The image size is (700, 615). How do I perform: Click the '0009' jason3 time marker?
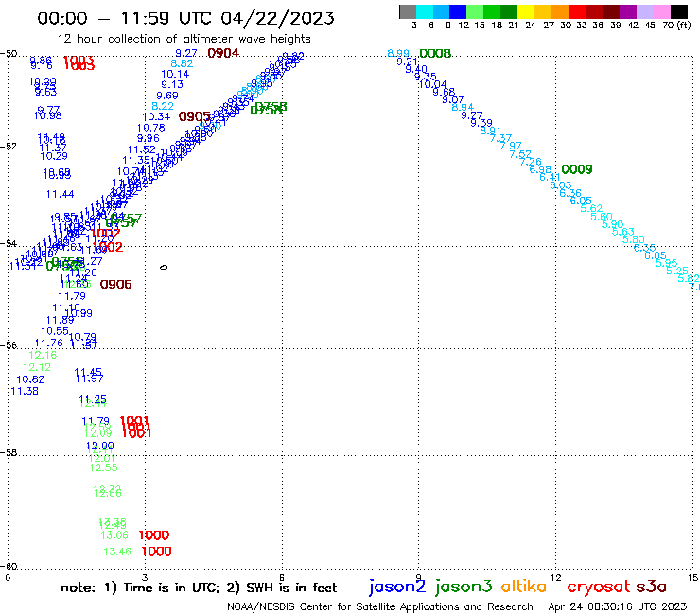tap(577, 169)
